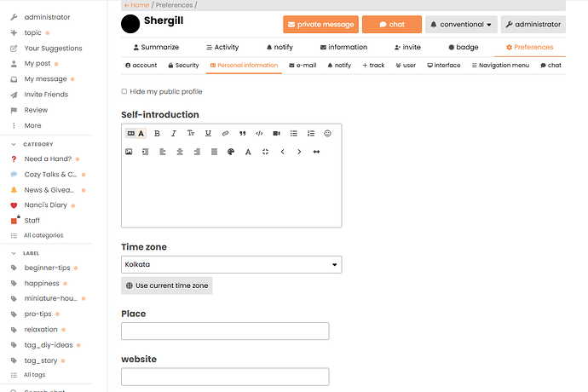Click the underline formatting icon
The image size is (588, 392).
coord(208,133)
